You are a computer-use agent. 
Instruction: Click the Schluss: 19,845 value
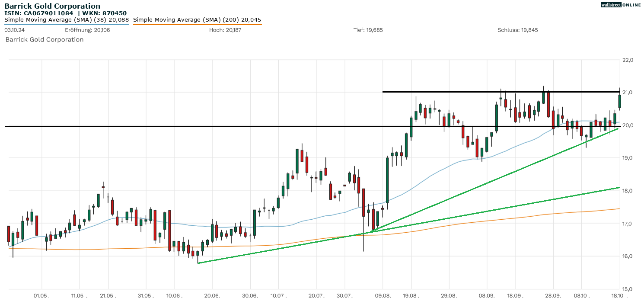518,30
